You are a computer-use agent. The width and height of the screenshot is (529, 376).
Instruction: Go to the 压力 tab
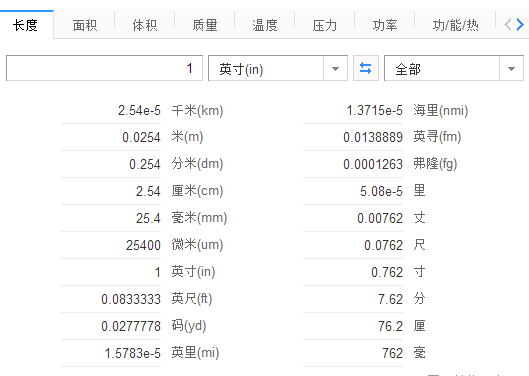(325, 25)
